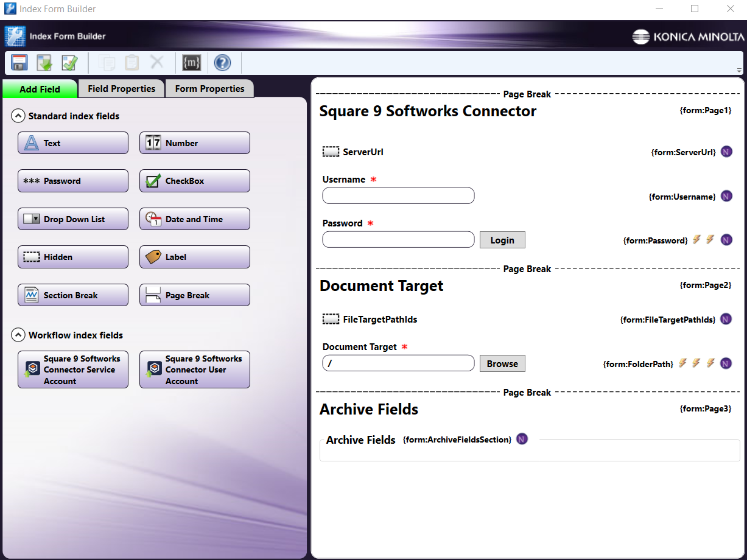Collapse the Workflow index fields section
This screenshot has width=747, height=560.
18,335
